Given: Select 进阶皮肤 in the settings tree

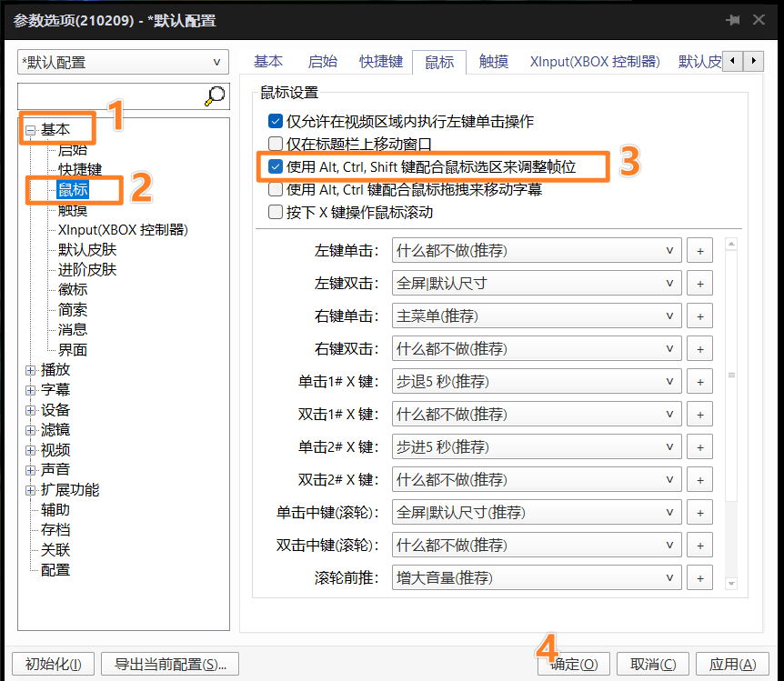Looking at the screenshot, I should pos(87,270).
